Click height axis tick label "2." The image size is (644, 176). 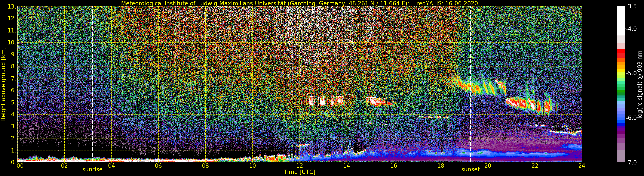(x=13, y=139)
